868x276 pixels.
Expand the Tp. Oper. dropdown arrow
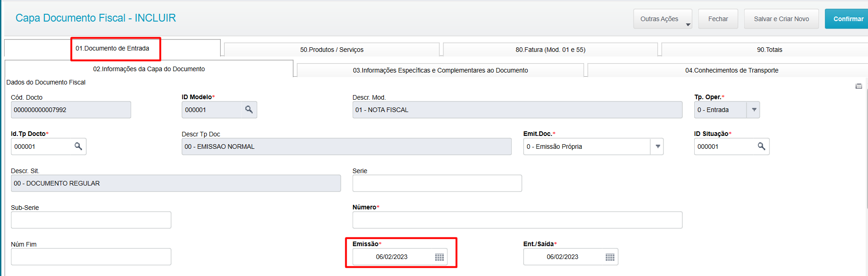click(754, 110)
